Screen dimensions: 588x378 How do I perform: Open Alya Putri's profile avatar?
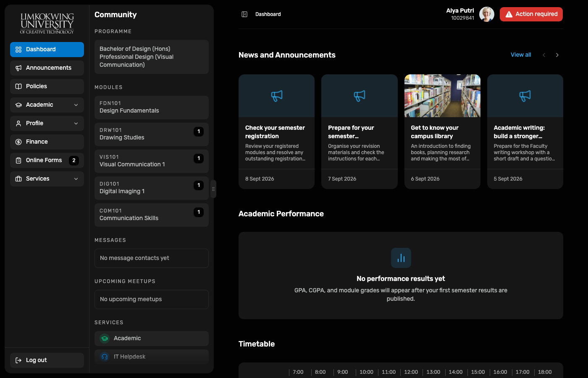[x=487, y=14]
